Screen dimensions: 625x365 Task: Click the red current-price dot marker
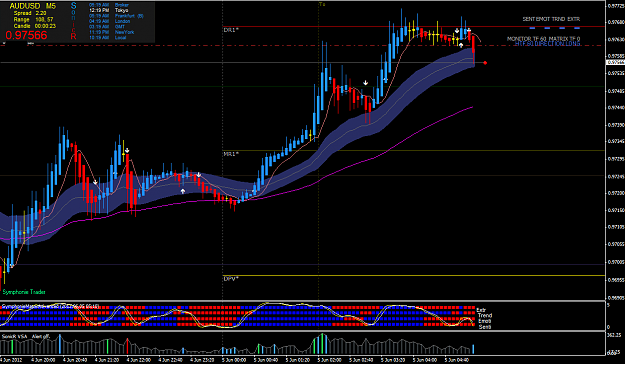pyautogui.click(x=485, y=63)
